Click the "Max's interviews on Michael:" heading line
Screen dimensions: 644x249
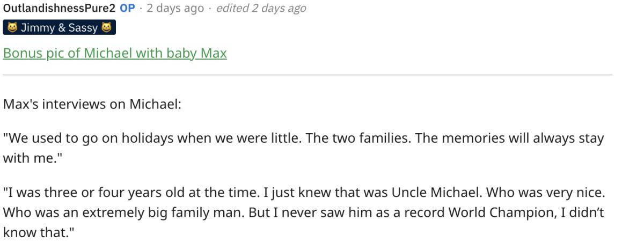(x=92, y=104)
